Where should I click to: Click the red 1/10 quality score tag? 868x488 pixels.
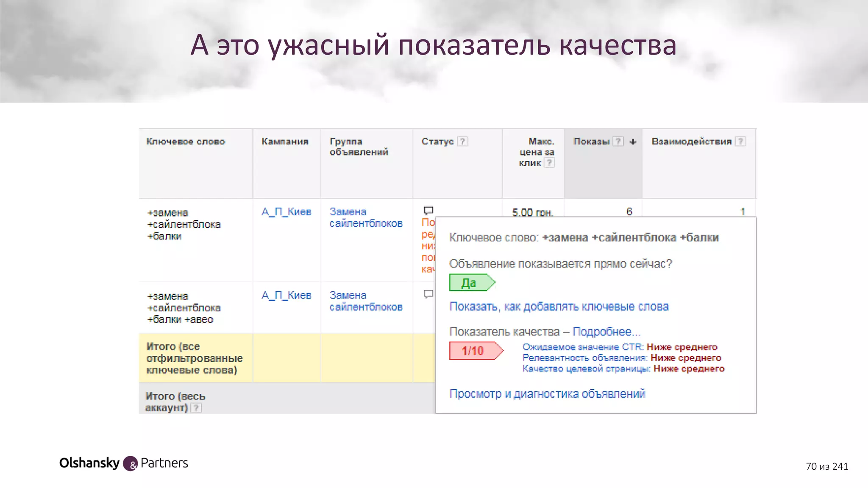click(x=476, y=351)
